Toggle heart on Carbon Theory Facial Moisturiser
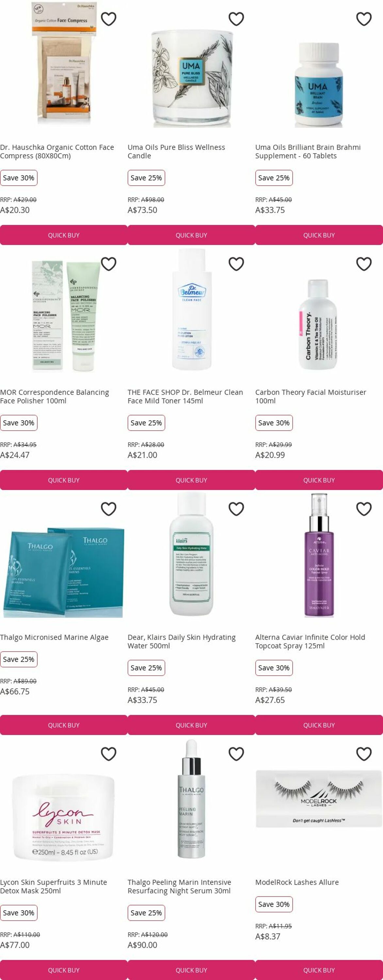 (364, 264)
